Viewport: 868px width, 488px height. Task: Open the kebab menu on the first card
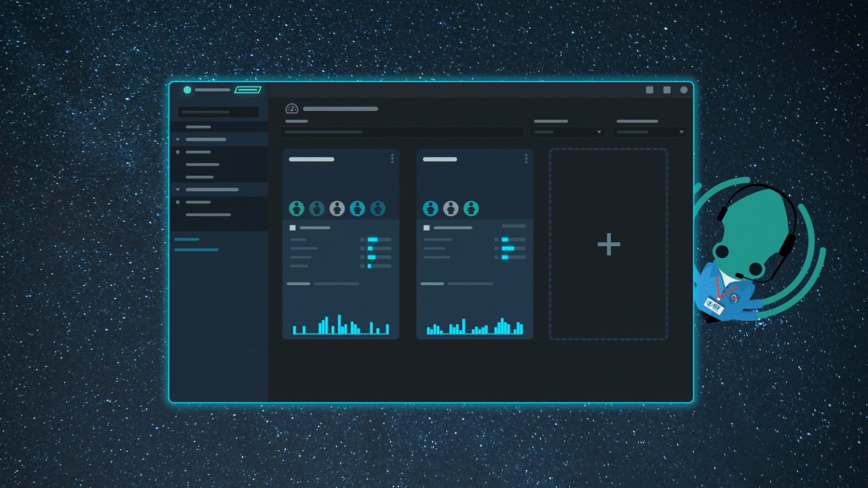393,159
